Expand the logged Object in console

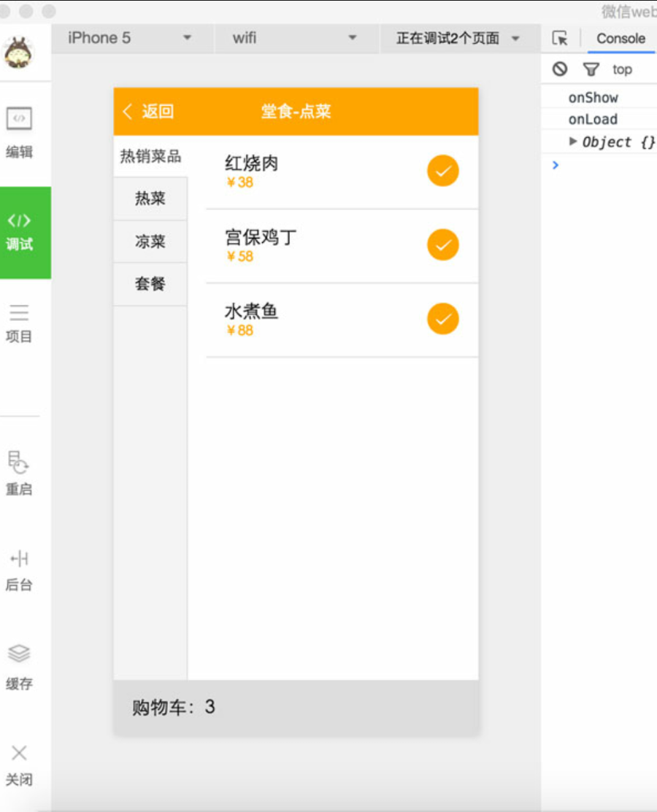(x=572, y=142)
